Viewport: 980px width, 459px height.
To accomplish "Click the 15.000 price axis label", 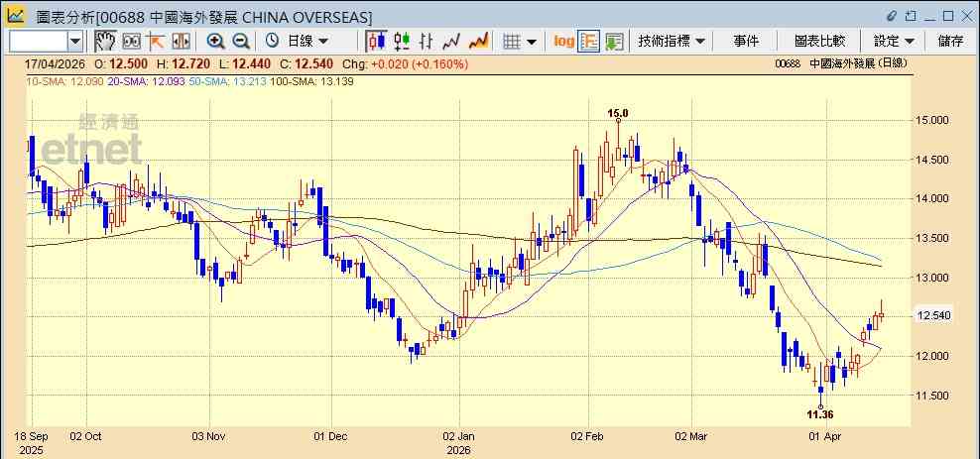I will click(932, 120).
